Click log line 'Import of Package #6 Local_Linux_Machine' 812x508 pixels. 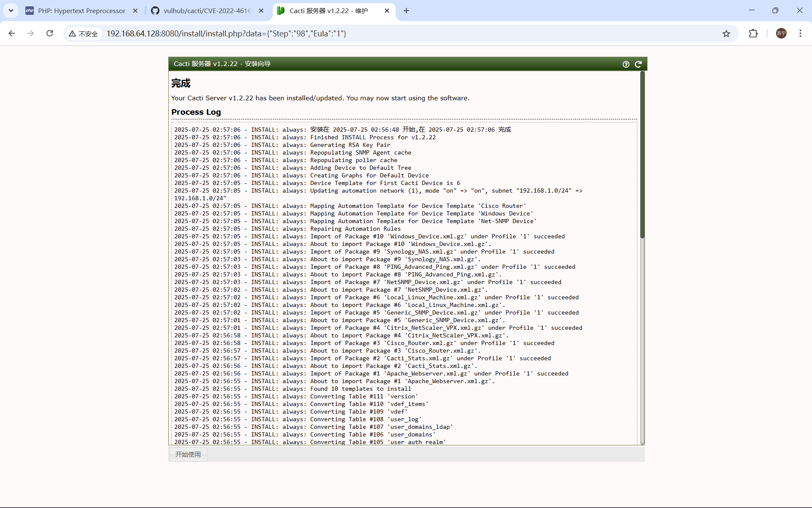pos(376,298)
